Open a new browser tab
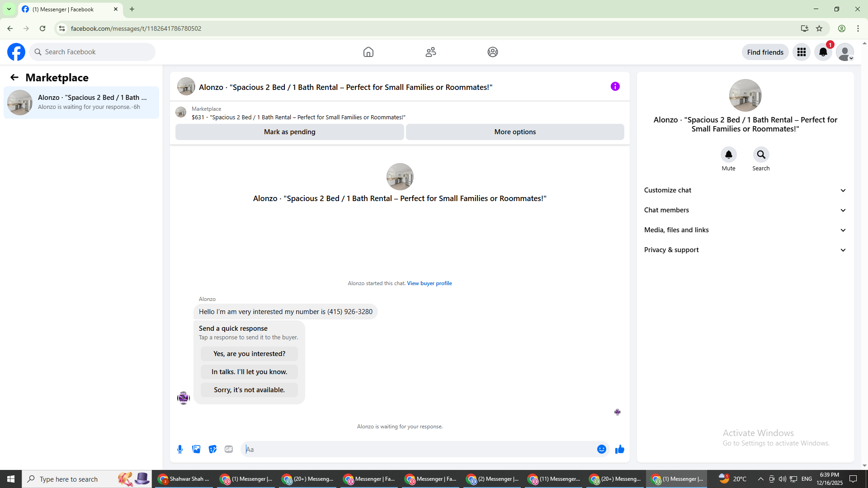 (132, 9)
